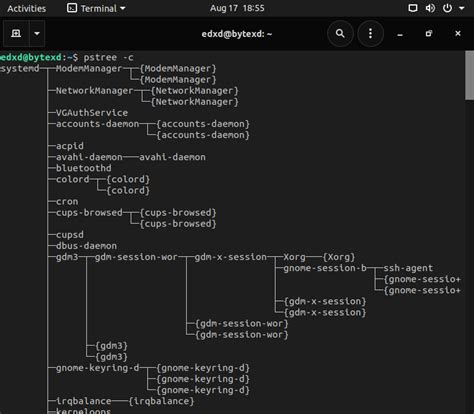
Task: Click the ssh-agent process entry
Action: coord(408,268)
